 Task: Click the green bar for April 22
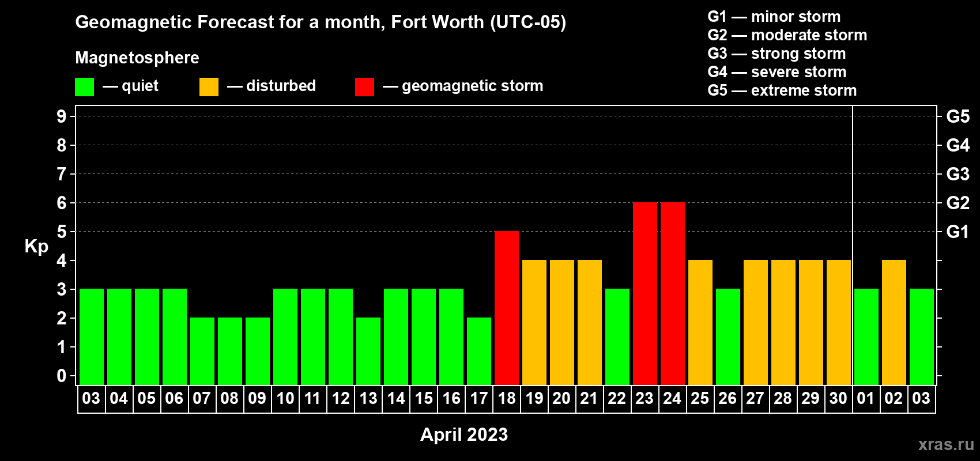(617, 337)
